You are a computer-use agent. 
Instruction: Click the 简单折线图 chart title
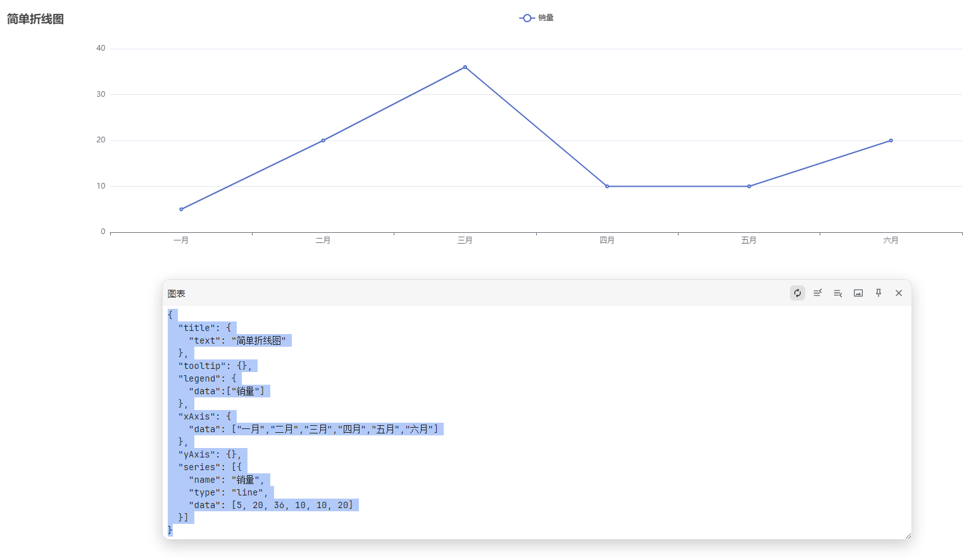click(35, 19)
